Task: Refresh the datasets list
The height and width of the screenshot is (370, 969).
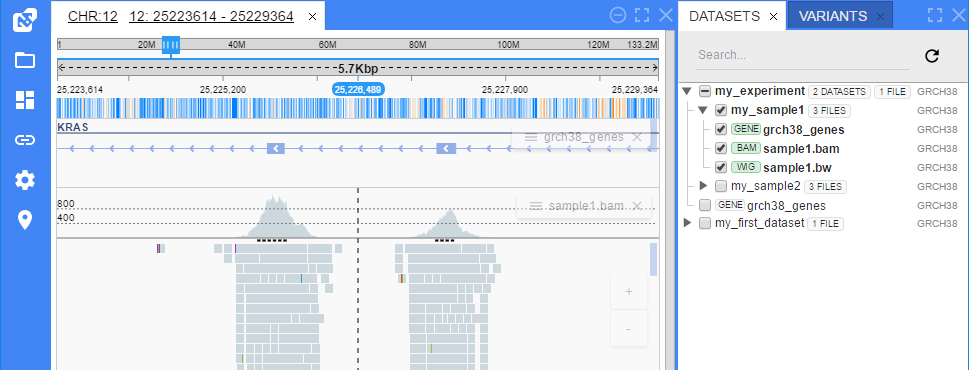Action: [932, 56]
